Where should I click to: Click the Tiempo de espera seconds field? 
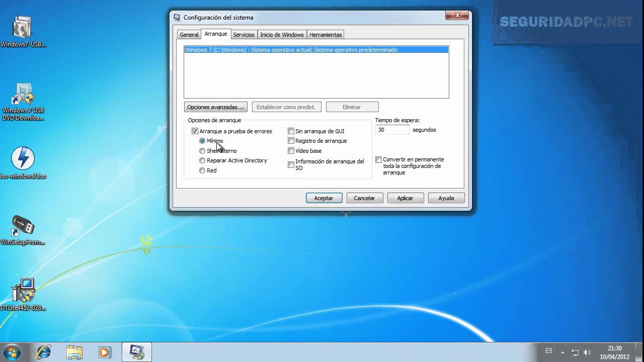[x=392, y=130]
